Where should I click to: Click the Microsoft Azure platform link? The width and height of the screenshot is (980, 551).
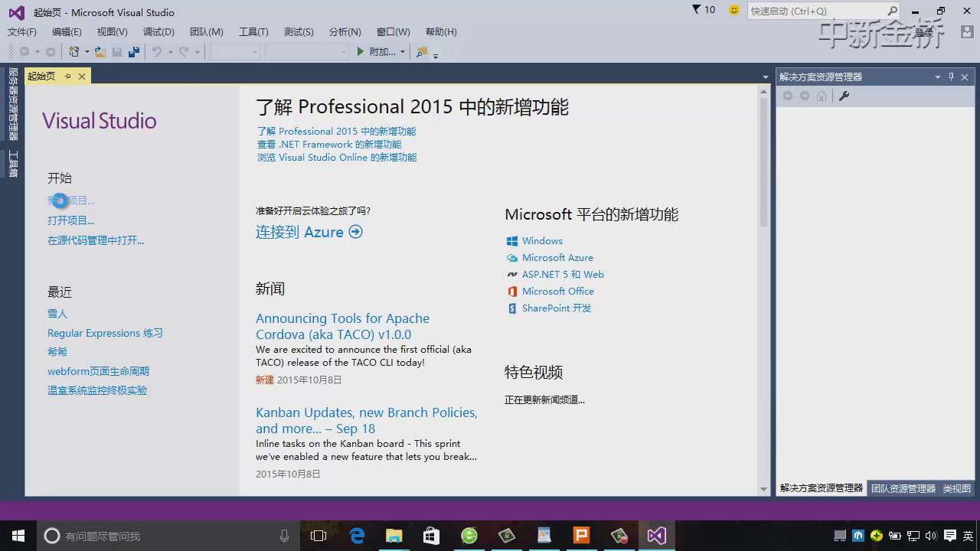tap(557, 258)
